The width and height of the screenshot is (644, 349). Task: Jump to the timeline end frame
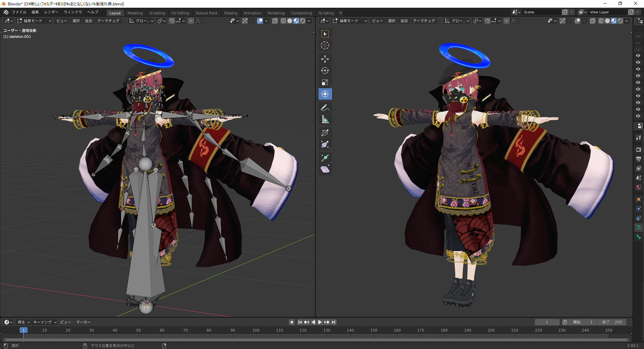tap(333, 322)
